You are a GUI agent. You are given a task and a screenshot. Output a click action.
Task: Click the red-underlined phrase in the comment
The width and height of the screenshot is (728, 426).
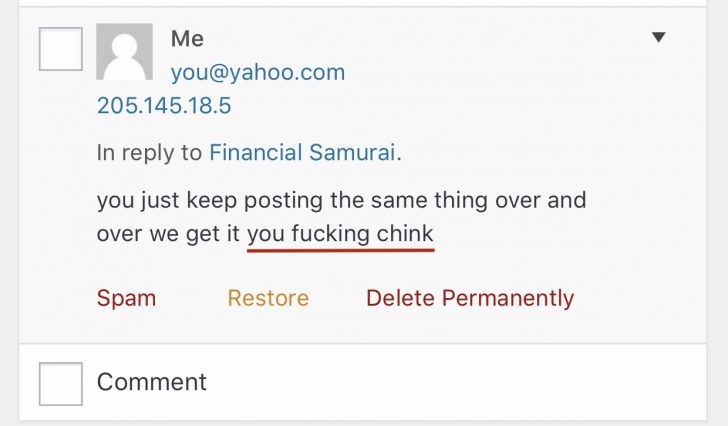tap(340, 234)
